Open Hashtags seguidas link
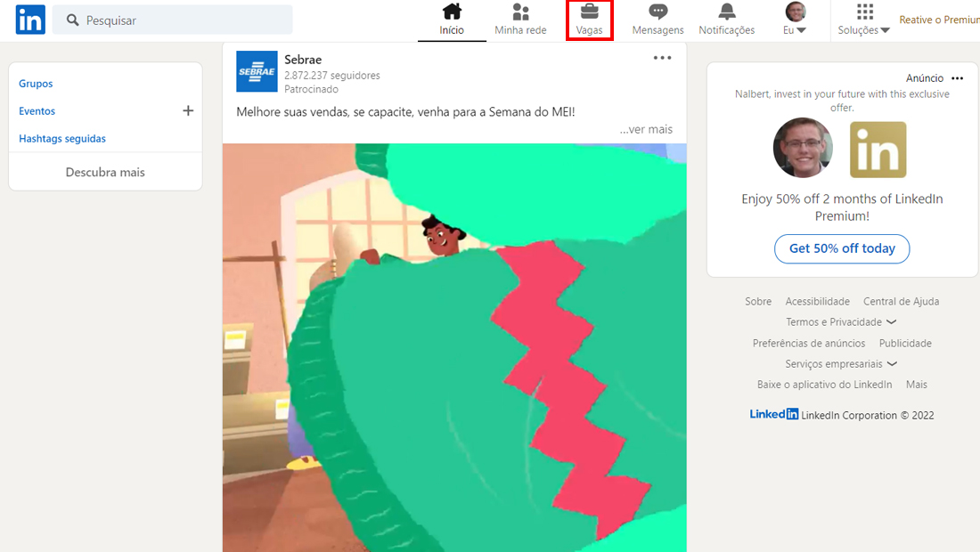This screenshot has width=980, height=552. tap(62, 139)
